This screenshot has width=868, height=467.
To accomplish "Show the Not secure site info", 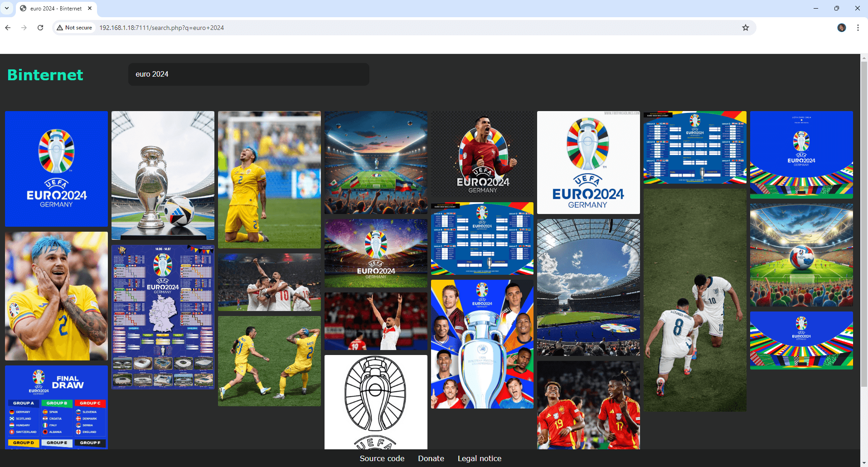I will (x=74, y=28).
